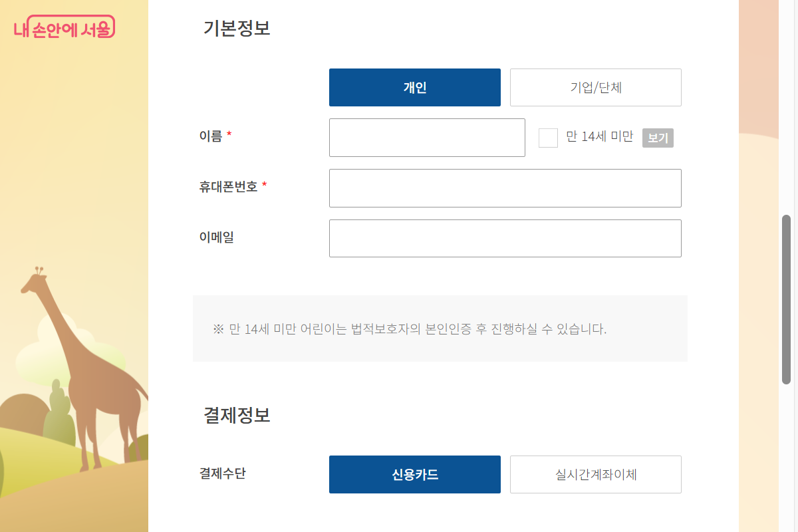Image resolution: width=798 pixels, height=532 pixels.
Task: Click the 보기 (View) button
Action: click(x=657, y=138)
